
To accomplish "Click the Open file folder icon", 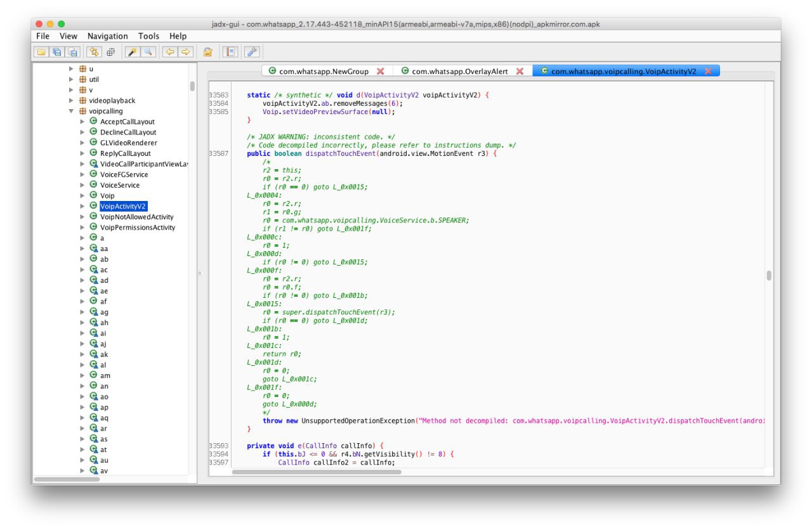I will pyautogui.click(x=41, y=52).
